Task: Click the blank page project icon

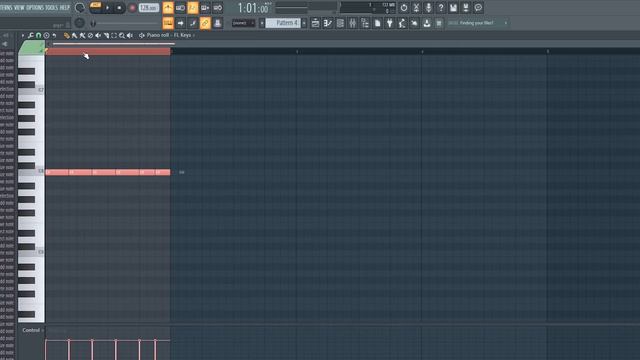Action: pos(378,23)
